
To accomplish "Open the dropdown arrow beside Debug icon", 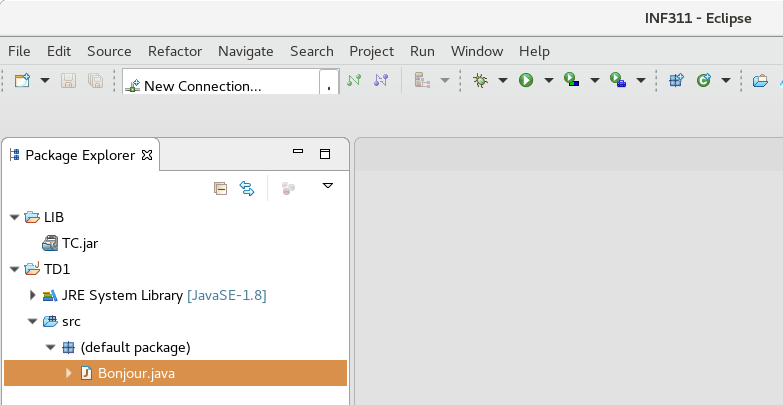I will (x=502, y=80).
